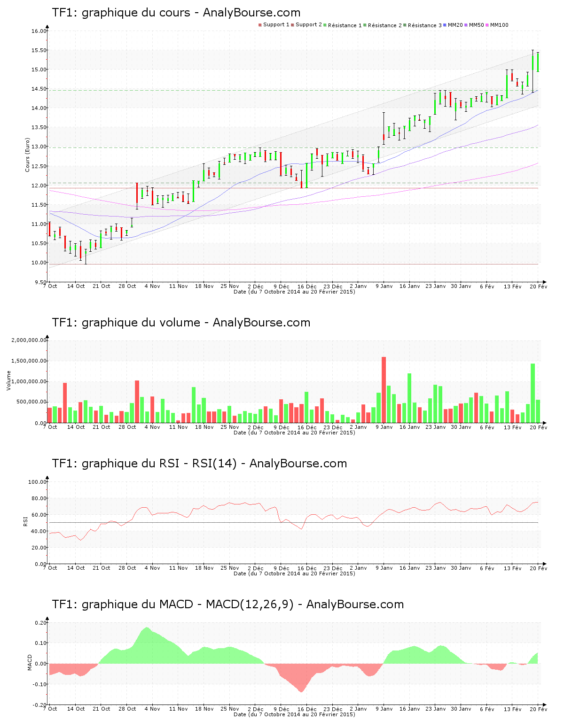Viewport: 564px width, 728px height.
Task: Click the 'Volume' vertical axis label
Action: point(8,380)
